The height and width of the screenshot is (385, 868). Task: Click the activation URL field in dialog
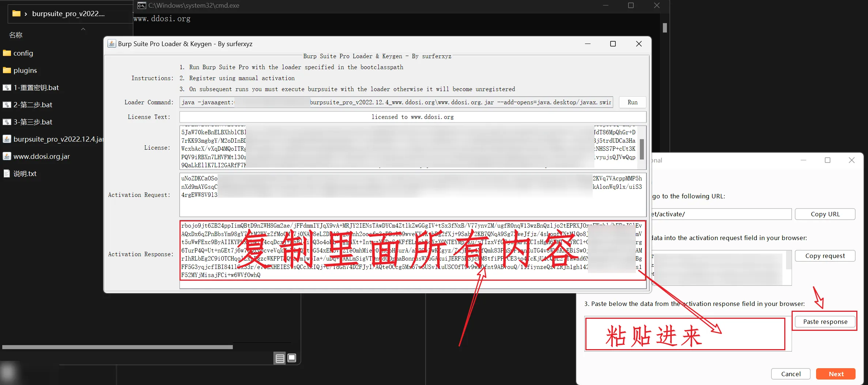coord(721,214)
